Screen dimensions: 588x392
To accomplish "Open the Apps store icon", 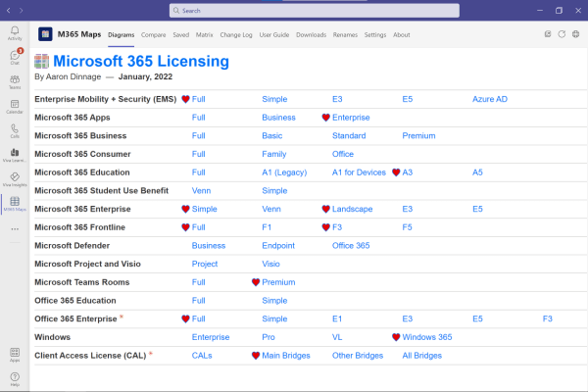I will (15, 355).
